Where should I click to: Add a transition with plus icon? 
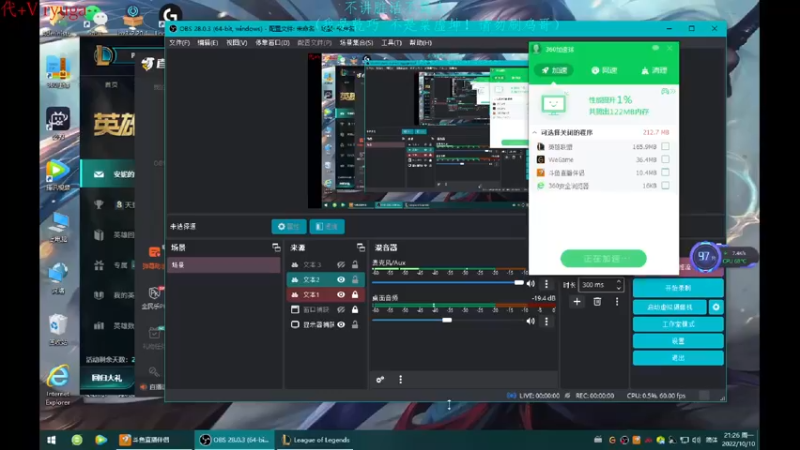coord(577,302)
